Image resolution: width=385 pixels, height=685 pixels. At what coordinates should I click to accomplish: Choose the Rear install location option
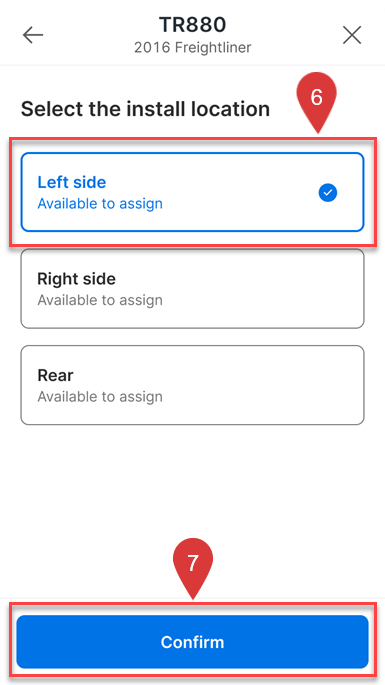coord(192,385)
